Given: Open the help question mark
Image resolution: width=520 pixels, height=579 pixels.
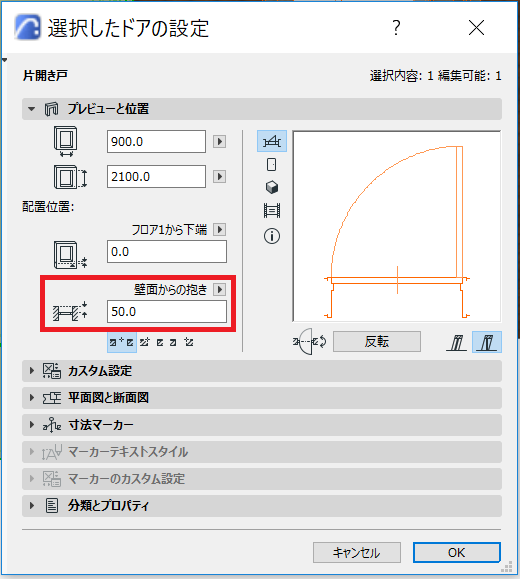Looking at the screenshot, I should click(396, 28).
